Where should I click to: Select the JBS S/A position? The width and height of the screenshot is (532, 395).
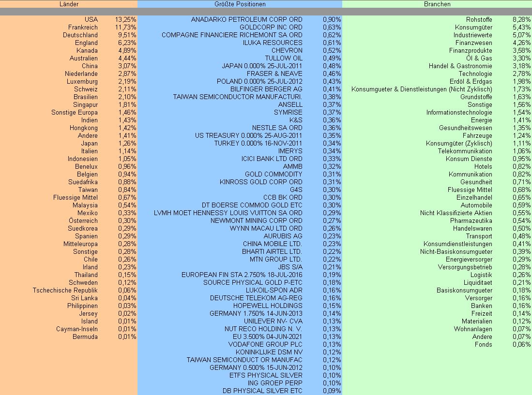coord(290,267)
